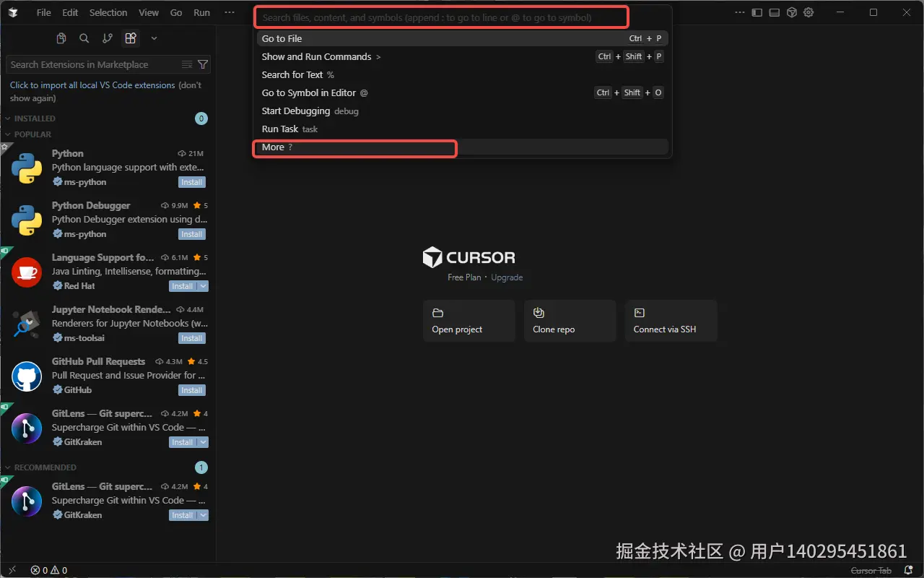924x578 pixels.
Task: Click the Open project button
Action: click(468, 321)
